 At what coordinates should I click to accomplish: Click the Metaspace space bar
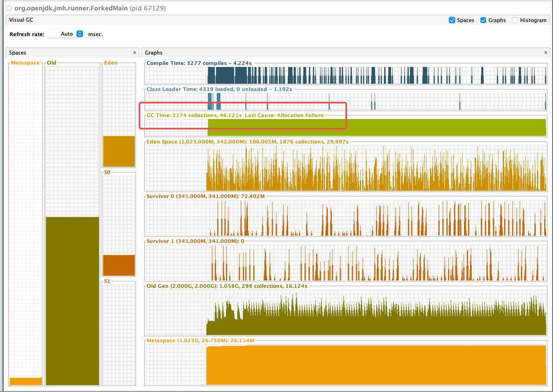click(x=25, y=381)
